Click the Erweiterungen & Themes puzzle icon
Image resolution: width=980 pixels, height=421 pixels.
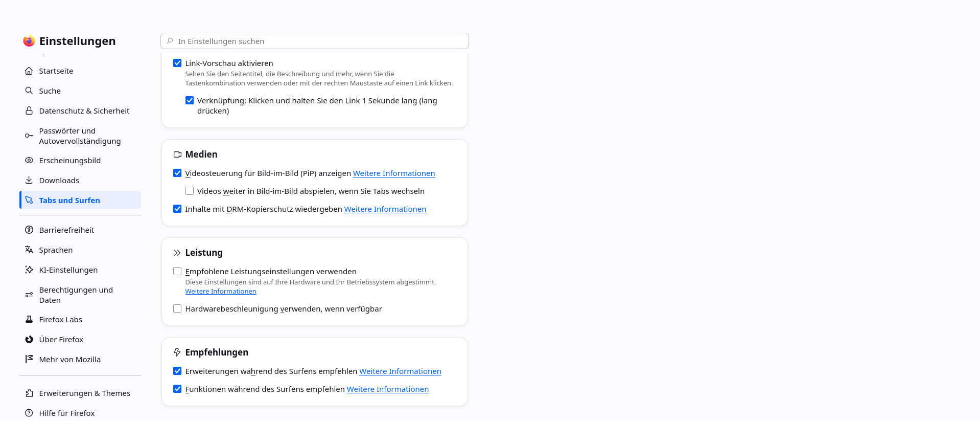29,393
